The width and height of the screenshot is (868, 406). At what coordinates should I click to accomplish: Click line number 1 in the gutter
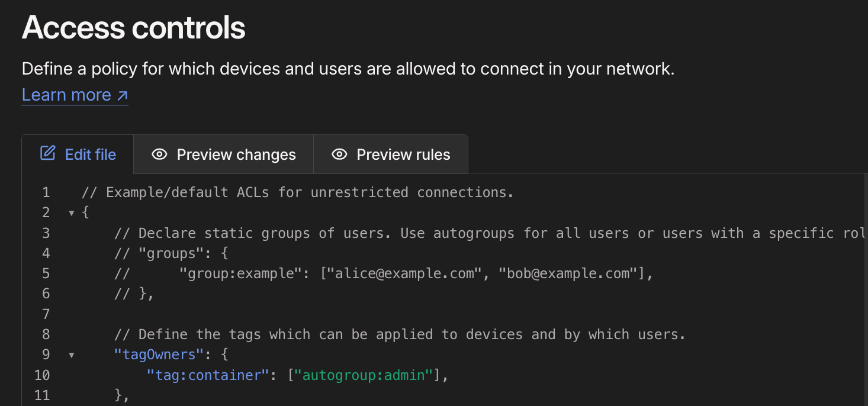tap(46, 192)
